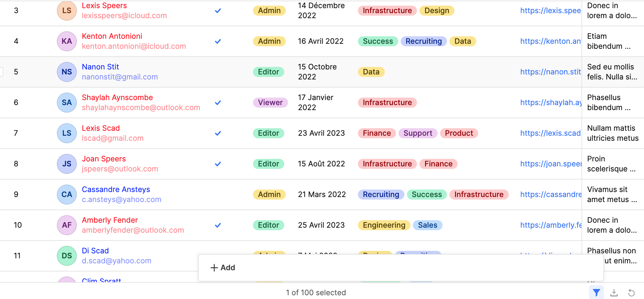Open Editor role badge for Lexis Scad
This screenshot has height=299, width=644.
268,133
